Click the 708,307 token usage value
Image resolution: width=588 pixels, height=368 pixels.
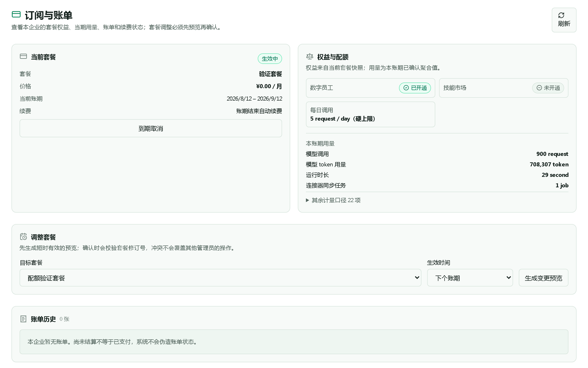point(549,164)
